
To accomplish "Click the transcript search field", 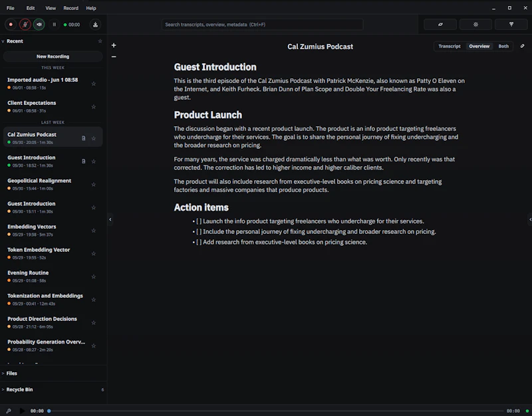I will click(262, 25).
